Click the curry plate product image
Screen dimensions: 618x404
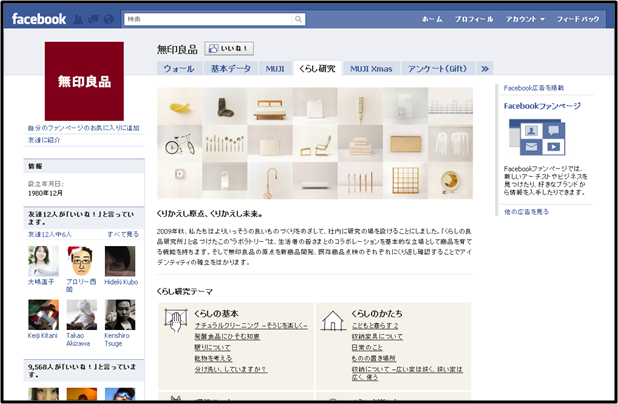[x=450, y=181]
